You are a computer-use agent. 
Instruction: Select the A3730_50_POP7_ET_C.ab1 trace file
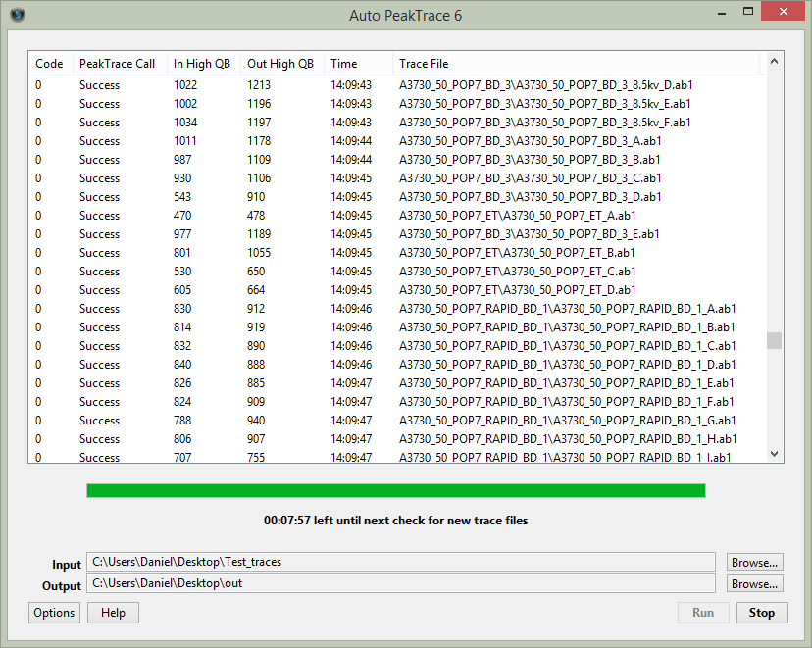click(518, 272)
